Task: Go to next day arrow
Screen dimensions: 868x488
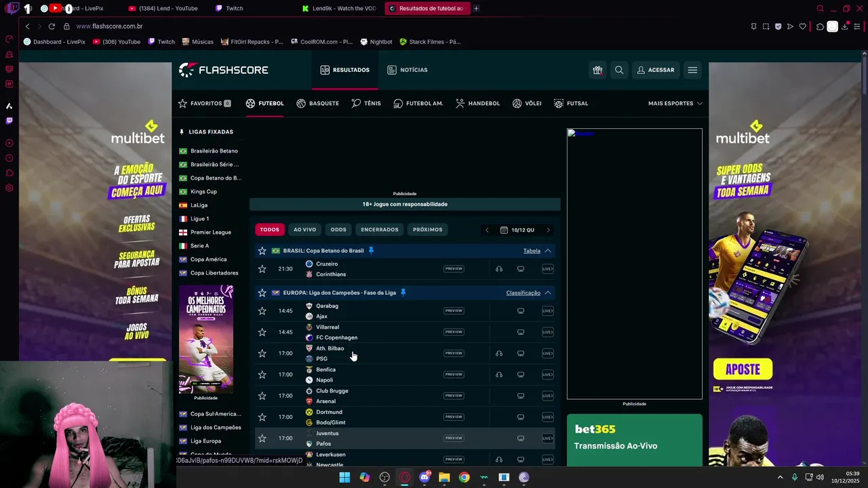Action: pyautogui.click(x=548, y=230)
